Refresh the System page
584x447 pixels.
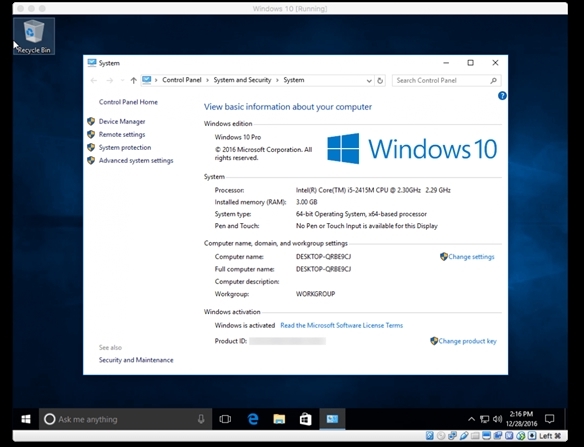point(380,80)
